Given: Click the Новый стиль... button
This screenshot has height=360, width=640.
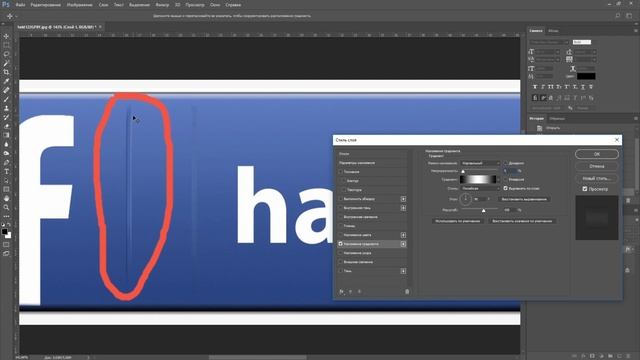Looking at the screenshot, I should point(597,178).
